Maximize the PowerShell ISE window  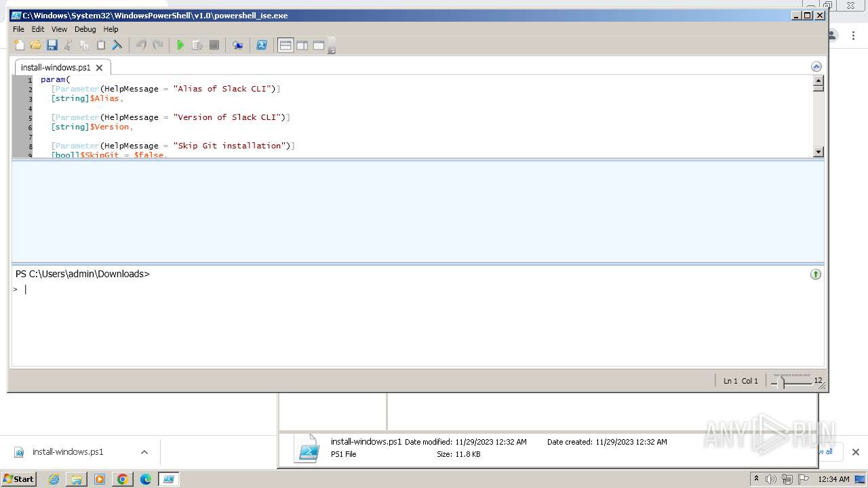click(x=807, y=15)
